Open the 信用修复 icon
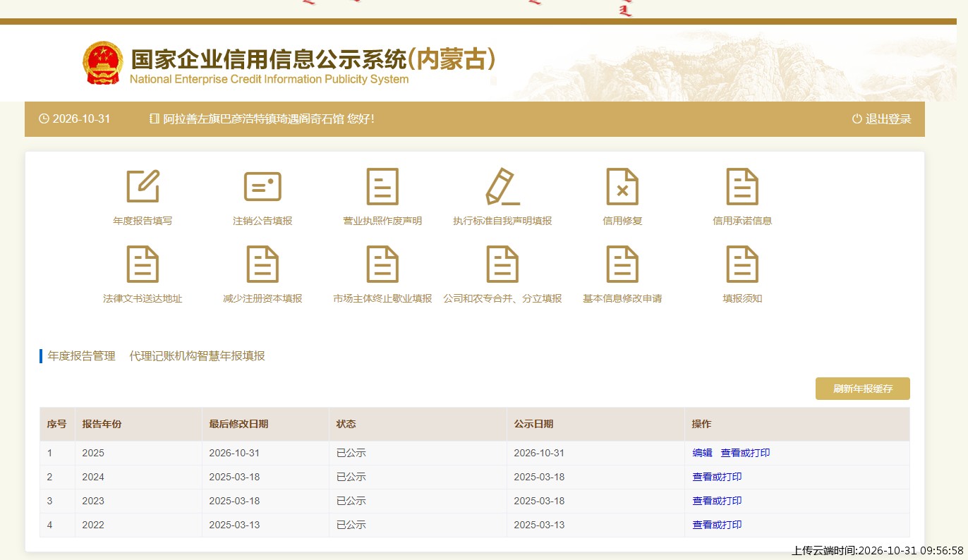Viewport: 968px width, 560px height. (622, 186)
